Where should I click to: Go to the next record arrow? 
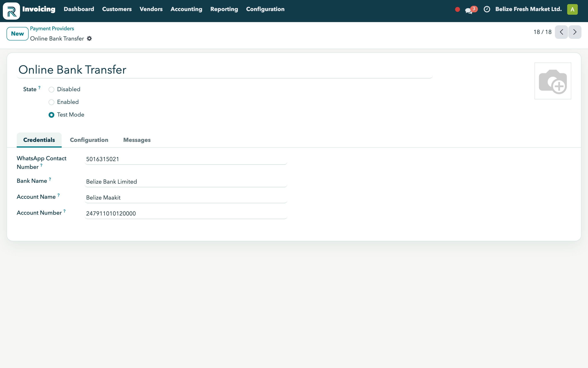[x=575, y=32]
